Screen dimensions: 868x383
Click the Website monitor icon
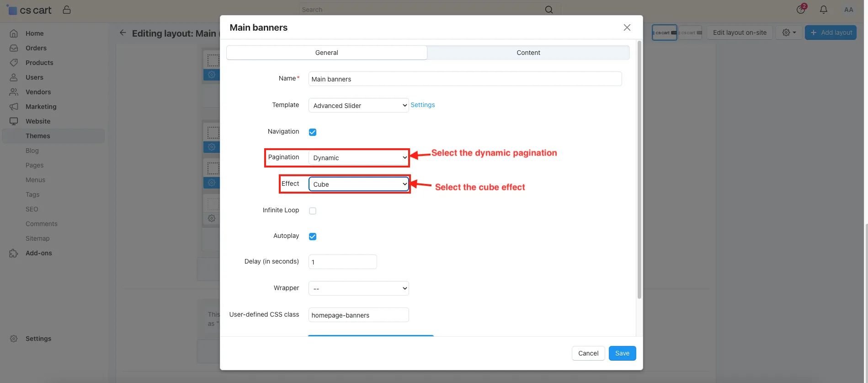click(x=14, y=121)
